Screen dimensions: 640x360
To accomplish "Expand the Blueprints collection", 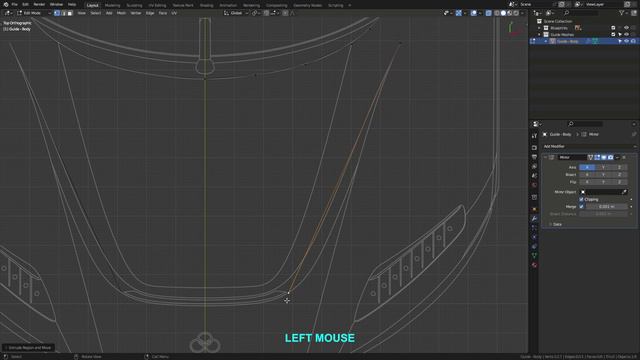I will pos(539,28).
